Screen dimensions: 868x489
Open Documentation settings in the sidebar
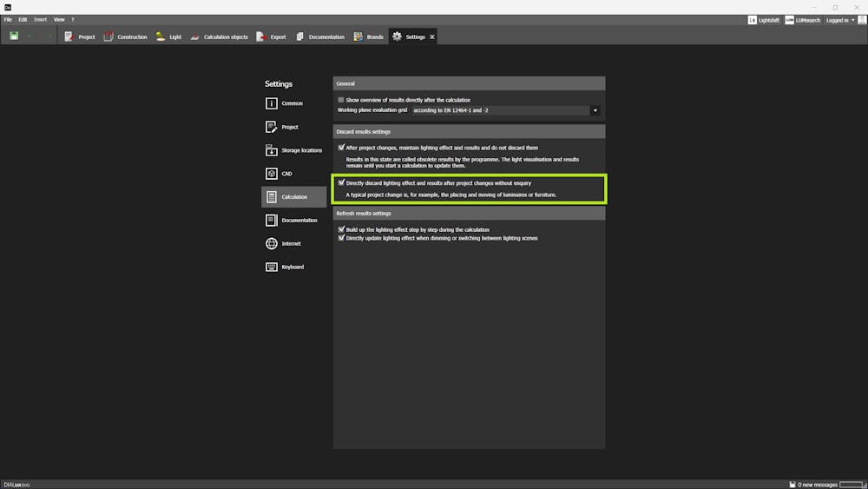pyautogui.click(x=294, y=220)
